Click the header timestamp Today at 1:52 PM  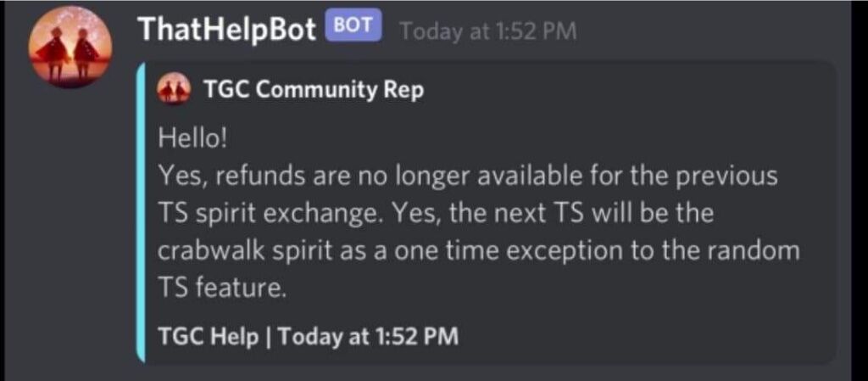click(487, 31)
